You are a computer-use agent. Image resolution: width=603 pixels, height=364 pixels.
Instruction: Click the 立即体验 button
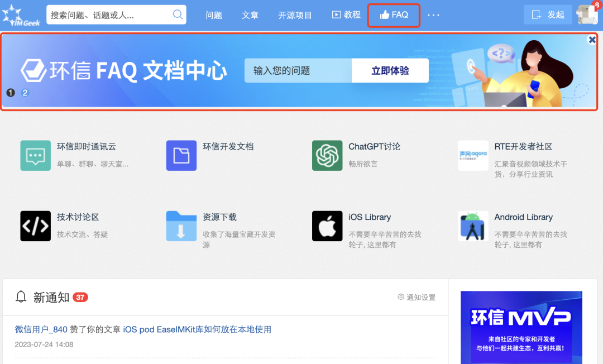(390, 71)
